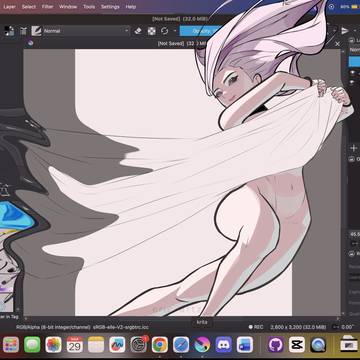Add a new layer with the plus button

[353, 148]
